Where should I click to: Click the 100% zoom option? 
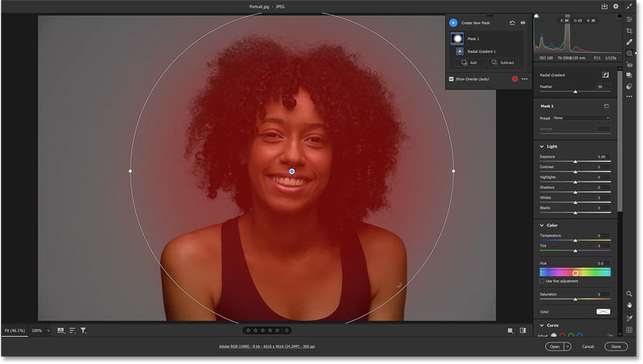37,330
